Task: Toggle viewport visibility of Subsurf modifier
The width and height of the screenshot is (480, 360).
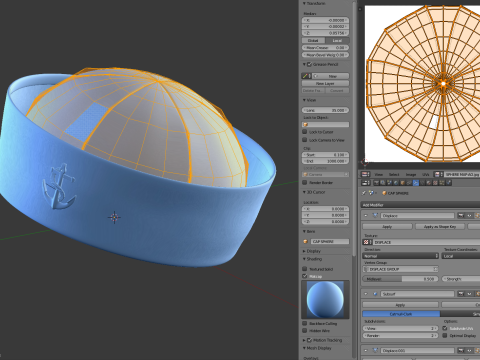Action: [469, 294]
